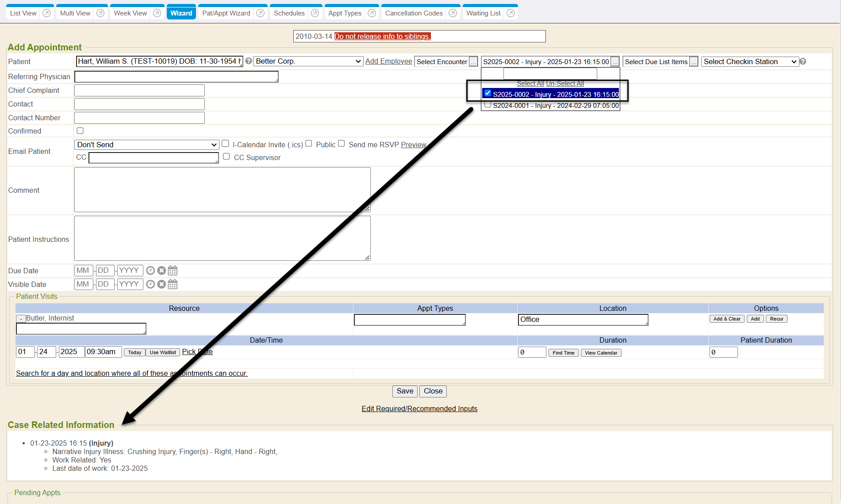Switch to the Week View tab
Image resolution: width=841 pixels, height=504 pixels.
pyautogui.click(x=130, y=13)
